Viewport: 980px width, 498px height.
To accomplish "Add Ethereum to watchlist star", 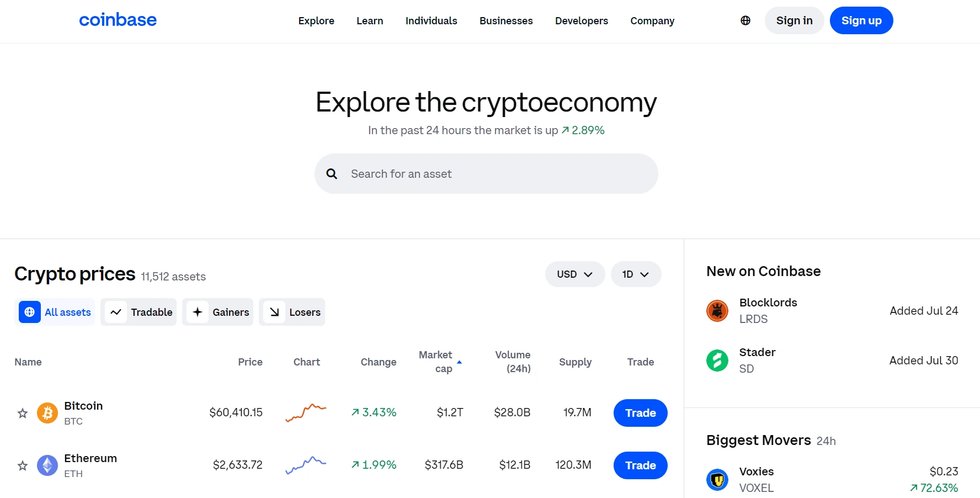I will (23, 465).
